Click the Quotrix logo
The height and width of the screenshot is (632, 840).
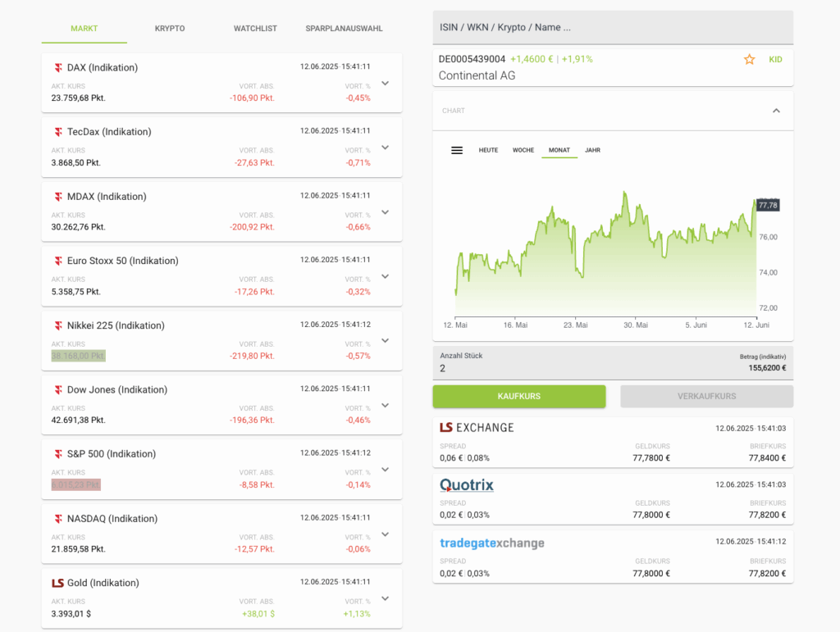[467, 484]
